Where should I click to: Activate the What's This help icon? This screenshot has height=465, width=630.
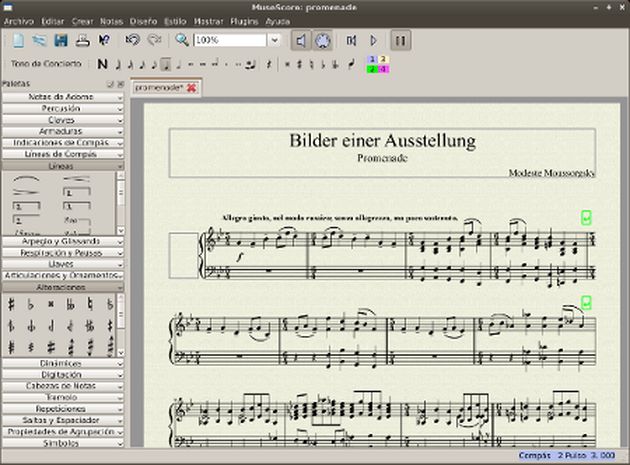tap(104, 40)
